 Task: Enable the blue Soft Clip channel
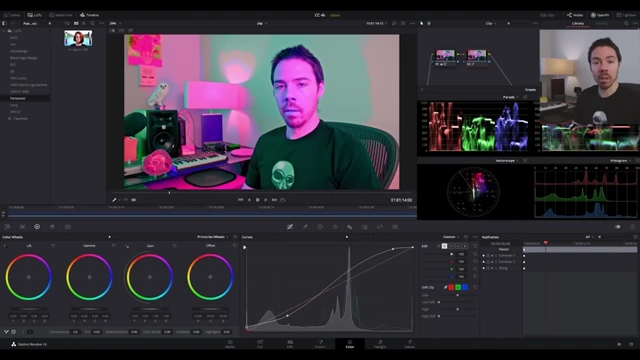(465, 287)
